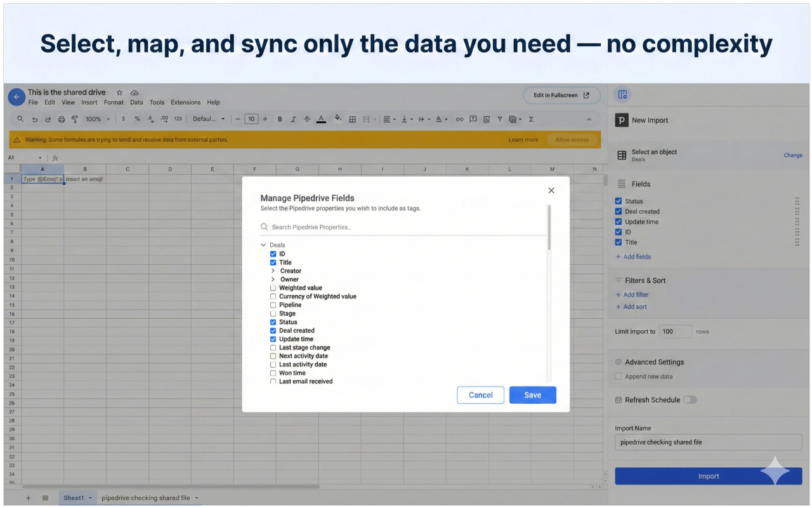Switch to the Sheet1 tab

[74, 498]
